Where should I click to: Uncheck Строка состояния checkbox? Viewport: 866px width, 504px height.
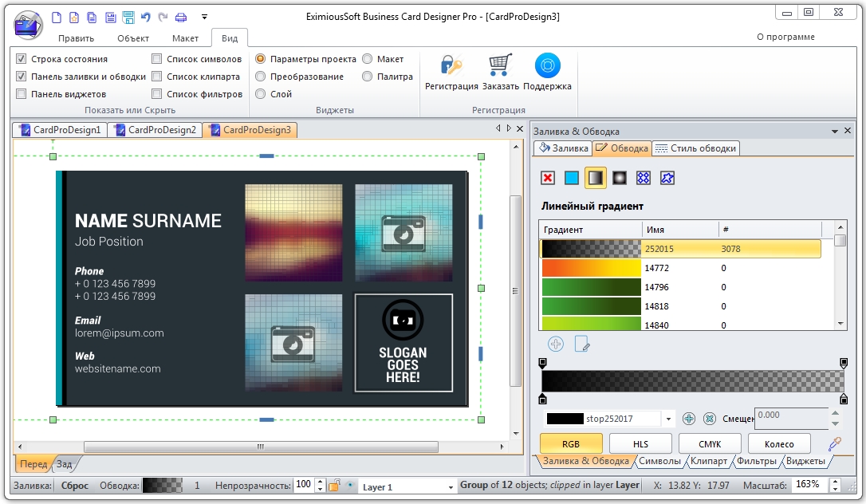tap(21, 58)
